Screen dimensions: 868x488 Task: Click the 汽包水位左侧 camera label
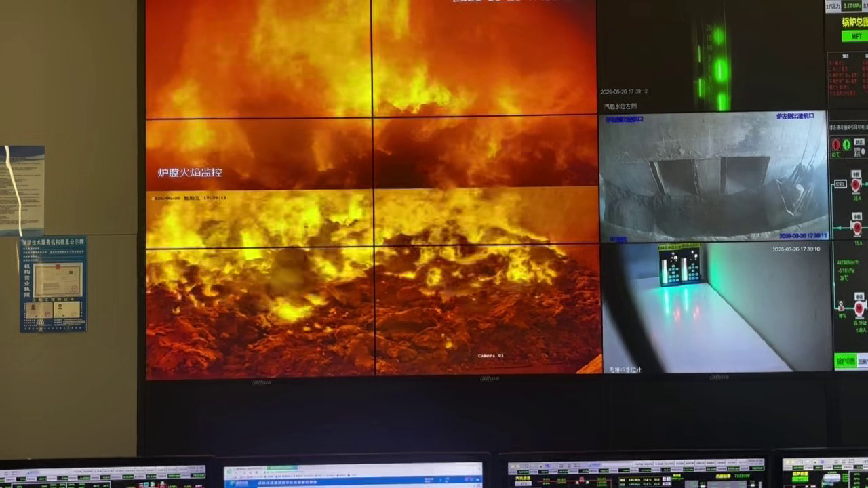(620, 106)
